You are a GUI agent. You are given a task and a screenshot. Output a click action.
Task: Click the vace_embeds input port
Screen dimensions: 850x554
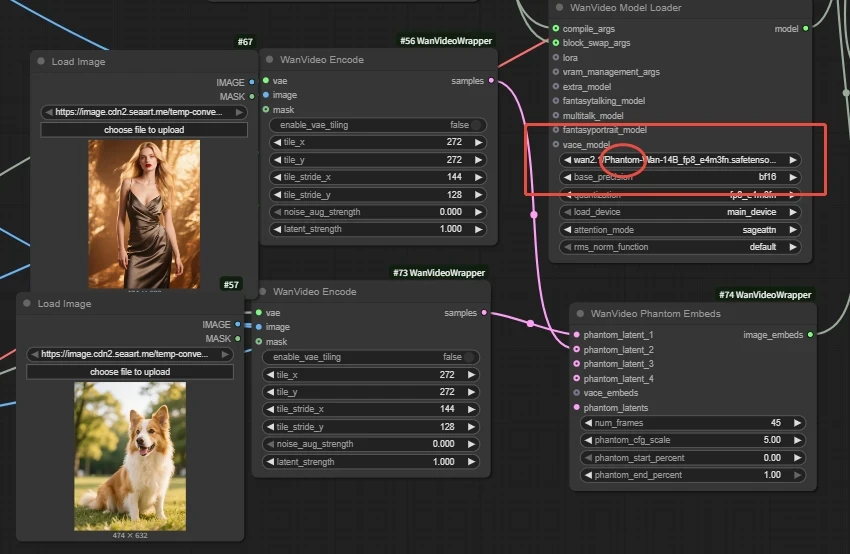pos(576,393)
